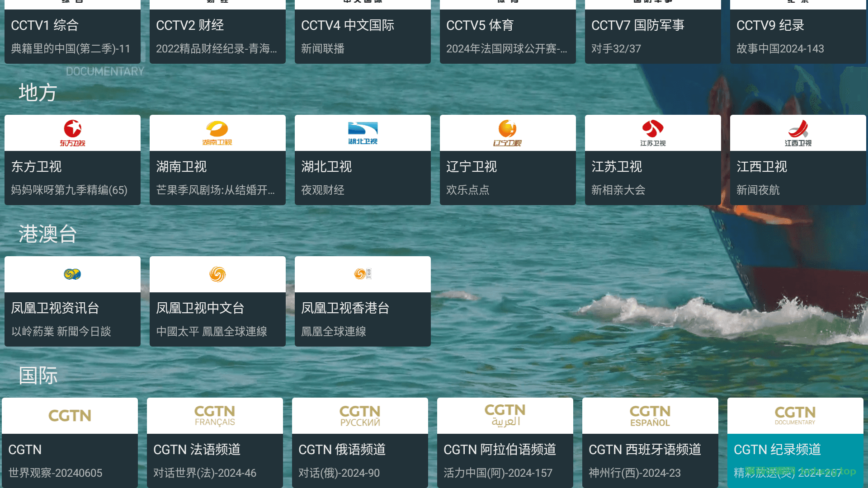Click program 鳳凰全球連線 under 香港台
Screen dimensions: 868x488
[334, 331]
